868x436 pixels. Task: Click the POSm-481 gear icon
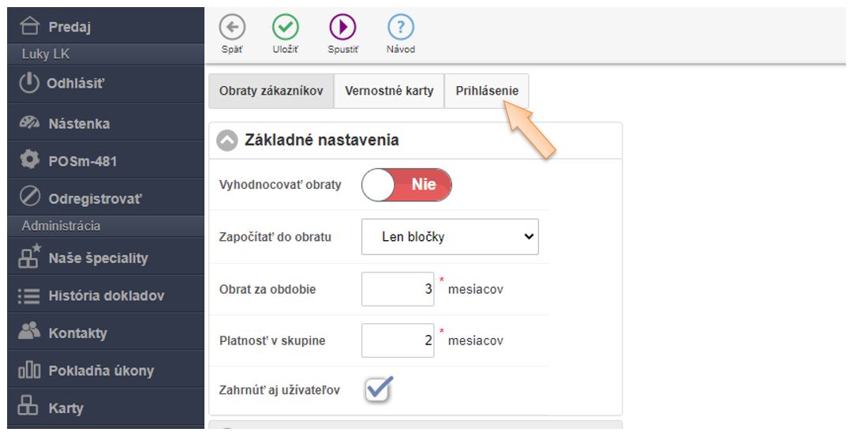click(x=29, y=160)
